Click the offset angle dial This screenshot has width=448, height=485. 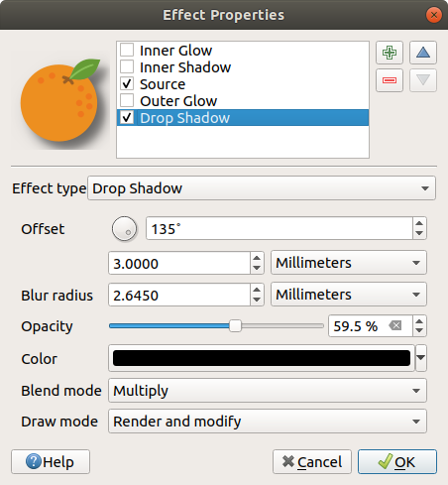[x=124, y=228]
